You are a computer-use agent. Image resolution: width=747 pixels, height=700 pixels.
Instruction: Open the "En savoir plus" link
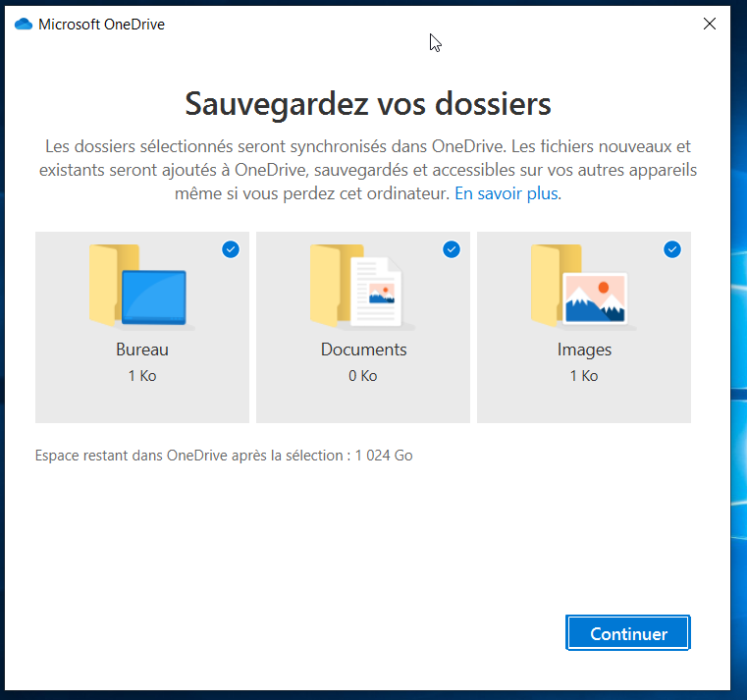point(507,194)
